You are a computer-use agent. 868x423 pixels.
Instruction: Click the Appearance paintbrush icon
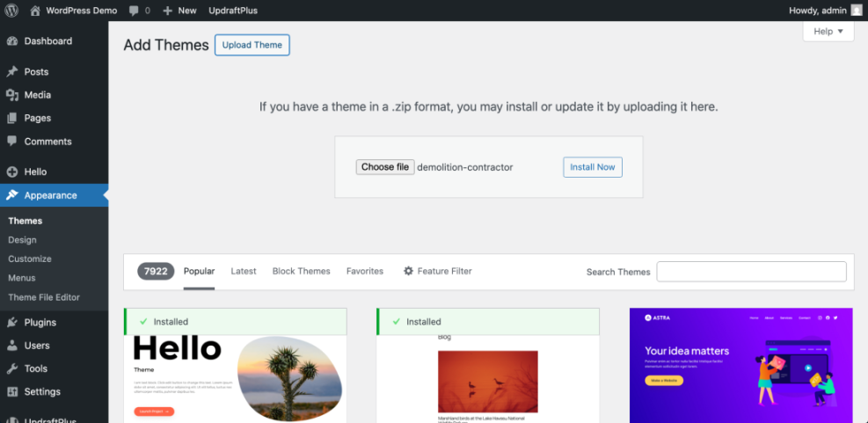pos(12,195)
